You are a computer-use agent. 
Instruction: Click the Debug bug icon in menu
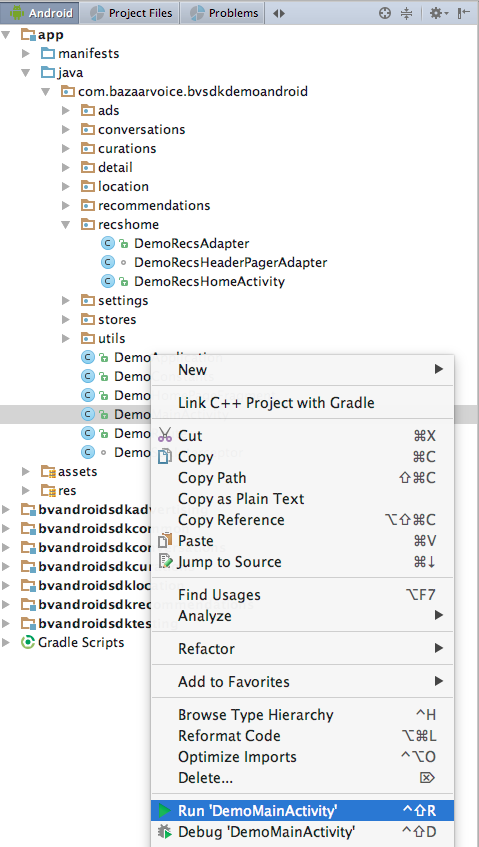pos(164,832)
